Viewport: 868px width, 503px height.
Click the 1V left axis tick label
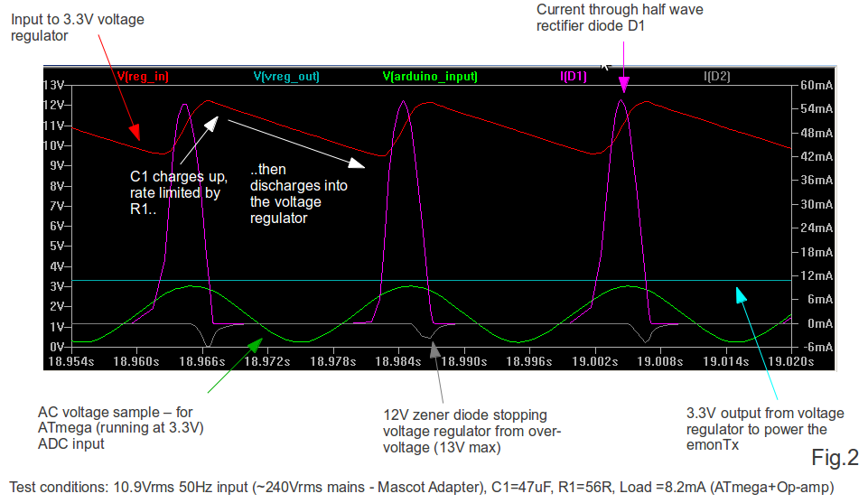click(57, 327)
